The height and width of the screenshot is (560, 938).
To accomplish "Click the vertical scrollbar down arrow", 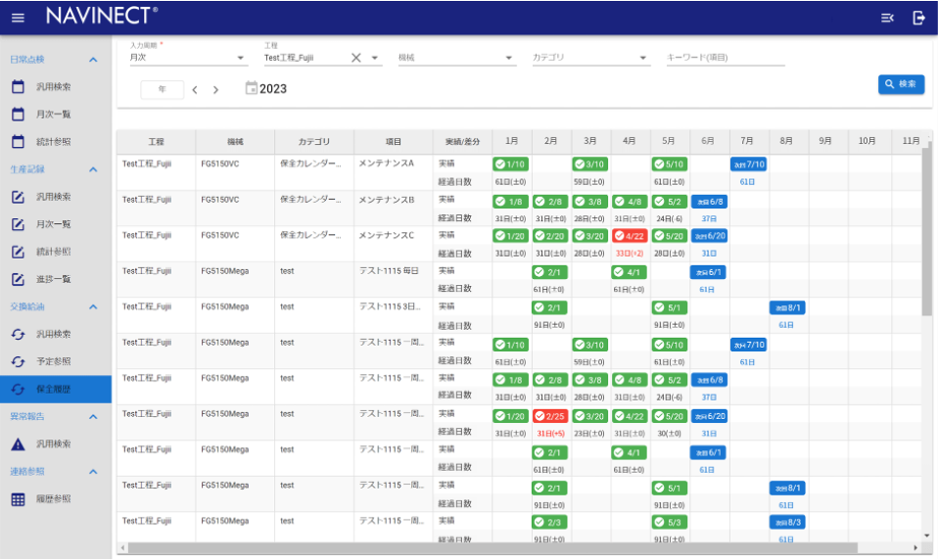I will pyautogui.click(x=926, y=536).
